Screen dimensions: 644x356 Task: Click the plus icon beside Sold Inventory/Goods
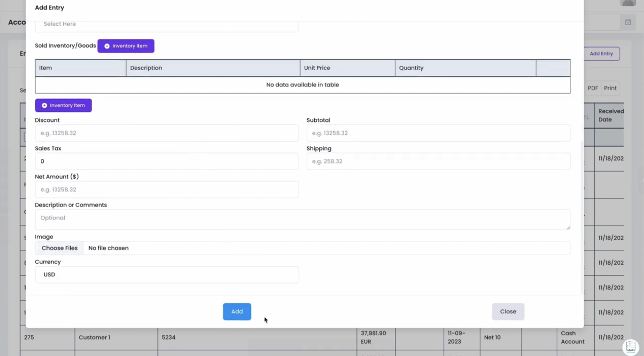(x=107, y=46)
